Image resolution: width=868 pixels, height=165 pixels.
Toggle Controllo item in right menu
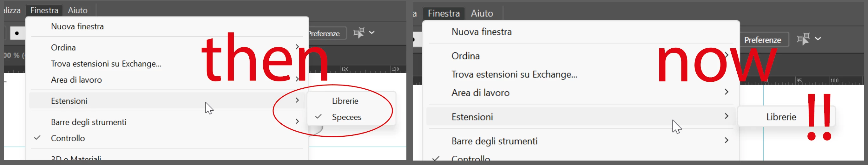point(581,158)
